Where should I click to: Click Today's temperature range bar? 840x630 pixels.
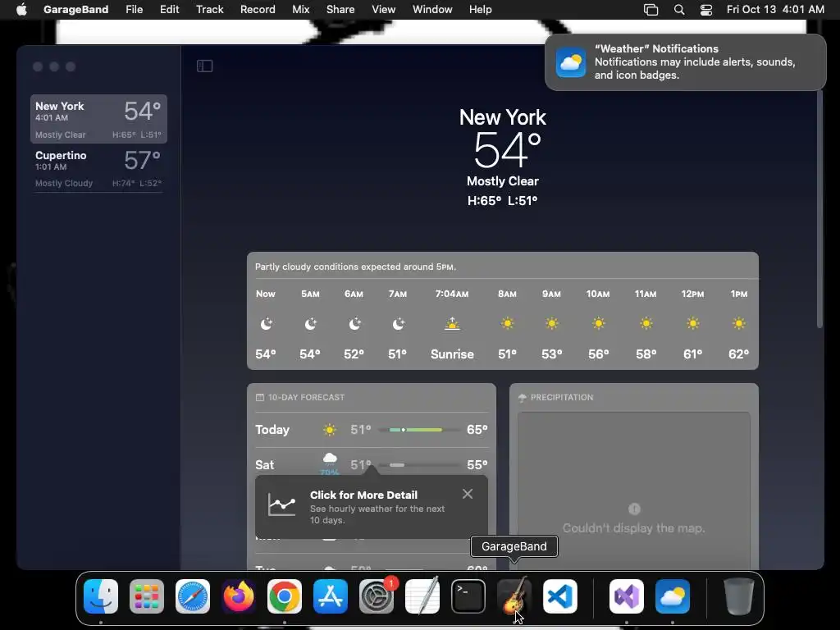[x=419, y=430]
